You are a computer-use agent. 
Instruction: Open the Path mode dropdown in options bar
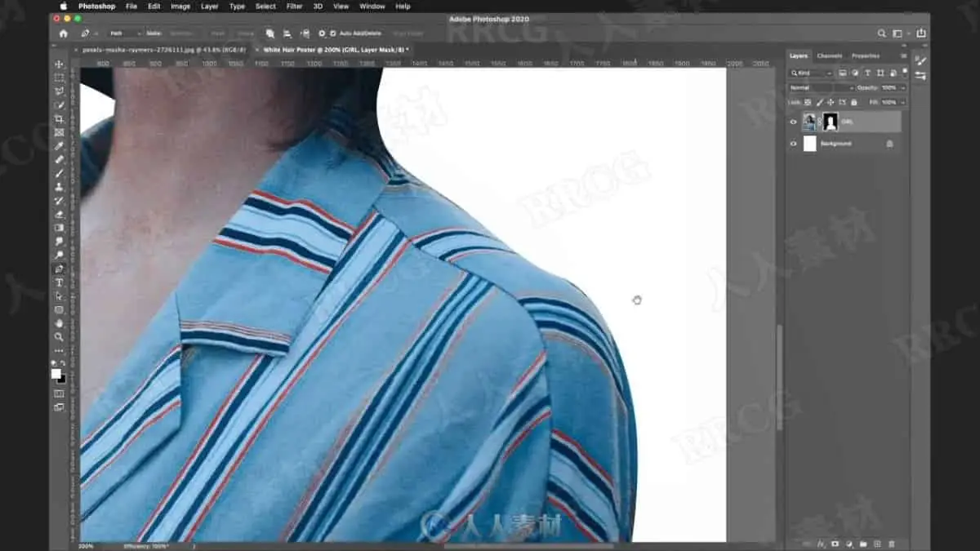tap(126, 33)
